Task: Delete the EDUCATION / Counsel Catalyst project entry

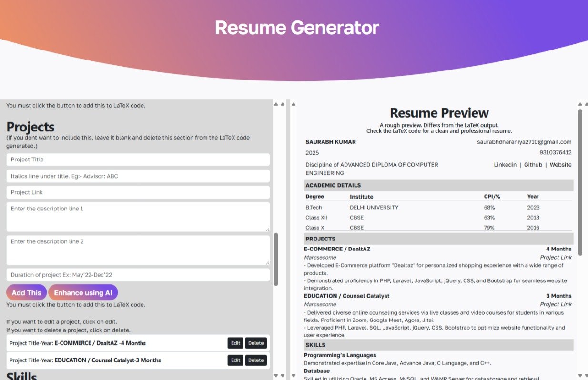Action: click(256, 360)
